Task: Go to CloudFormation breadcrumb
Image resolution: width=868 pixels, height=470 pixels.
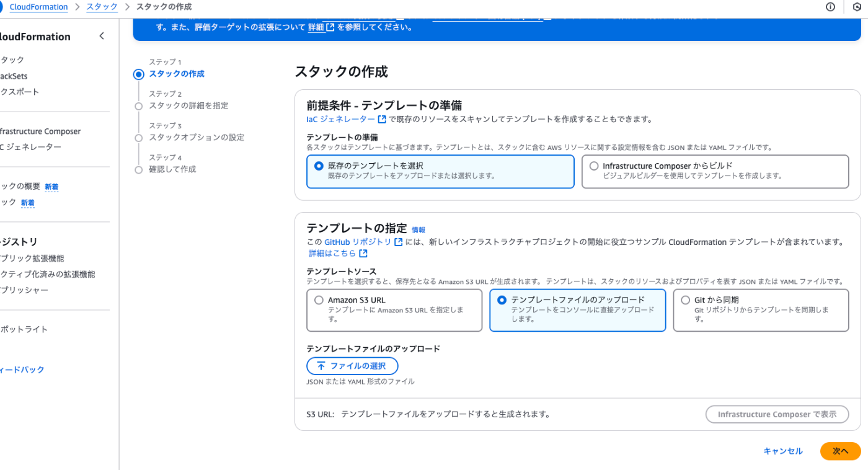Action: [38, 7]
